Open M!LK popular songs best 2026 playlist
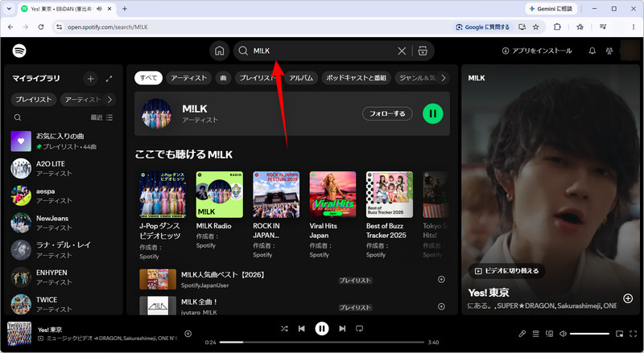Viewport: 644px width, 353px height. tap(223, 275)
